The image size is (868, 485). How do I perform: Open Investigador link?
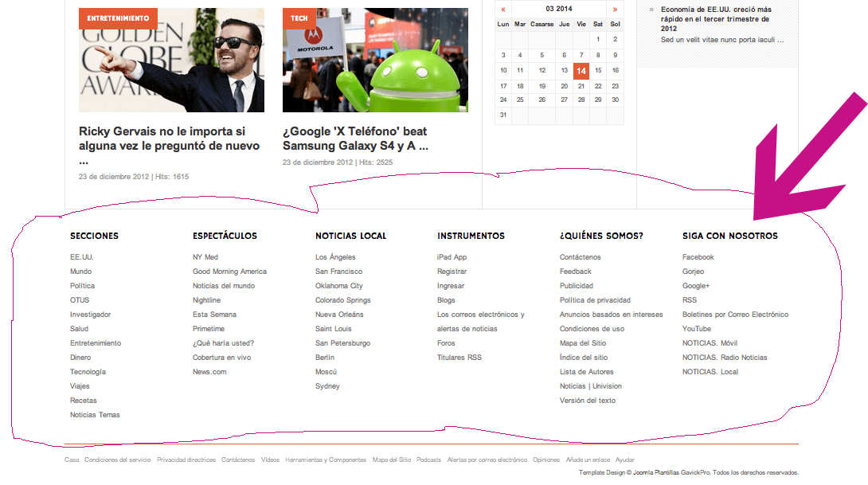(x=90, y=315)
